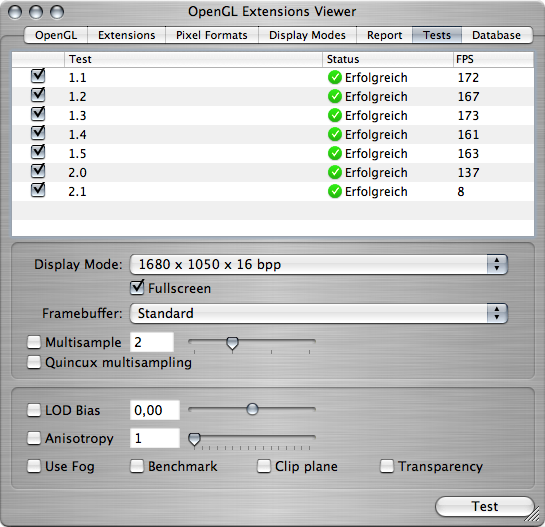
Task: Click the Test button
Action: (x=485, y=506)
